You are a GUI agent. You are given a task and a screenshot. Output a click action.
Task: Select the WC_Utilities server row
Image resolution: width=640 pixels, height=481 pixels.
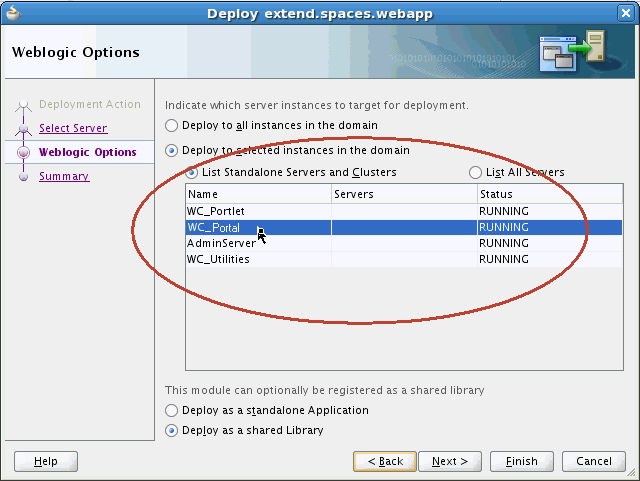coord(404,259)
